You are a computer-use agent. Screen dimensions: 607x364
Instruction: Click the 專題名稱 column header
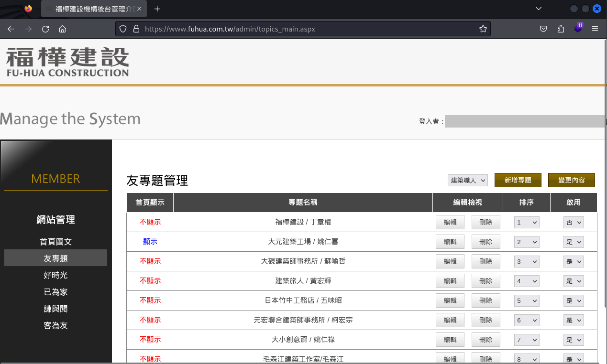pos(303,203)
